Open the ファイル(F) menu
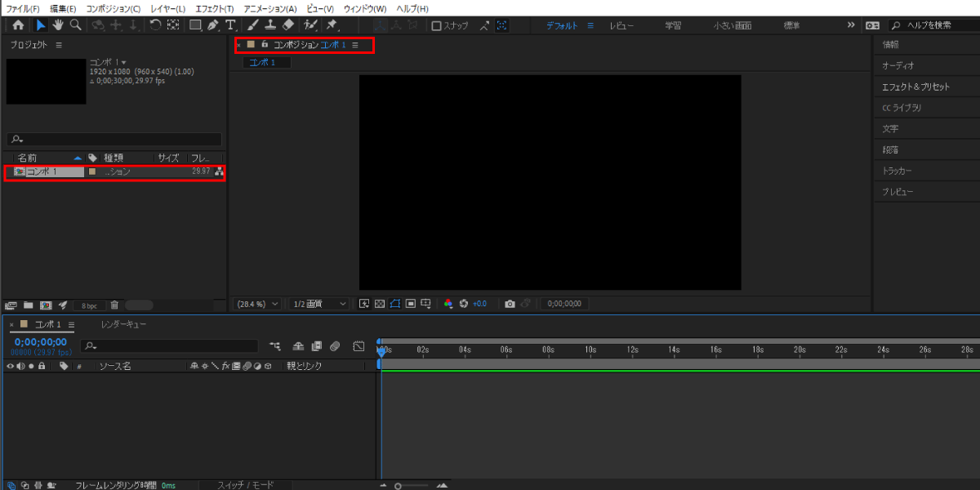The image size is (980, 490). (x=23, y=8)
